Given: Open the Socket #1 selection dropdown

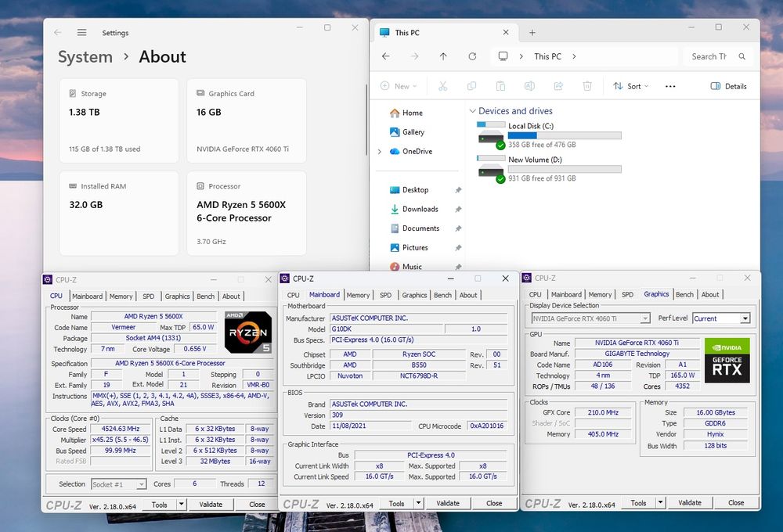Looking at the screenshot, I should point(118,484).
